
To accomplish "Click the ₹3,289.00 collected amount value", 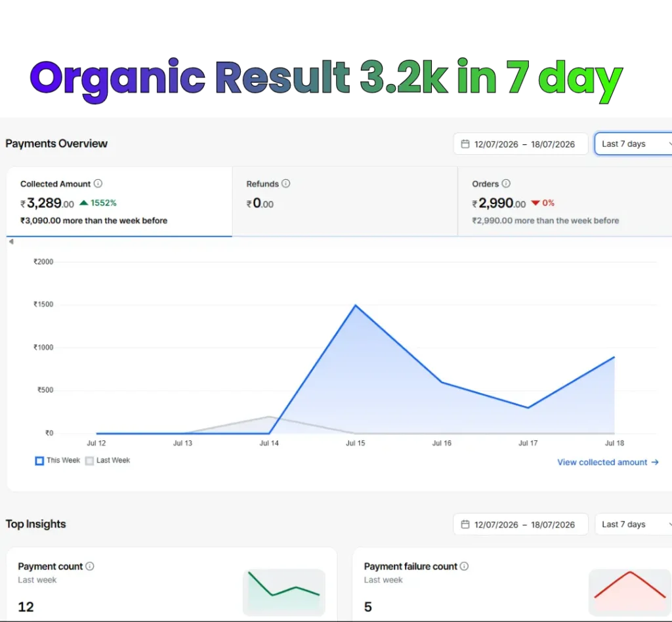I will coord(47,203).
